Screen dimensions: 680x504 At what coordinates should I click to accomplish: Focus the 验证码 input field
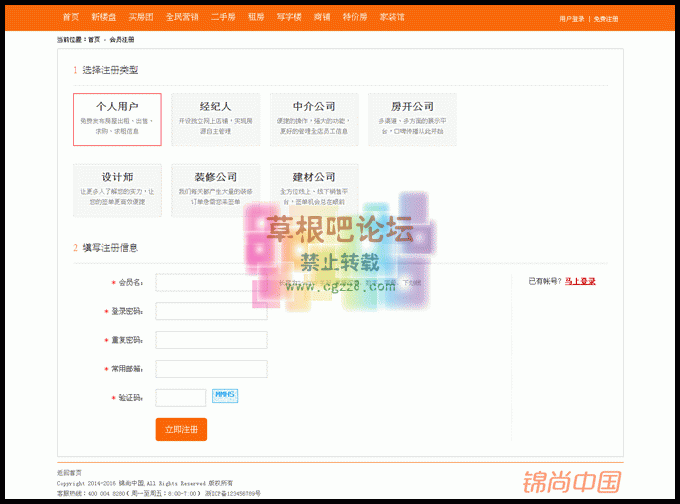181,397
